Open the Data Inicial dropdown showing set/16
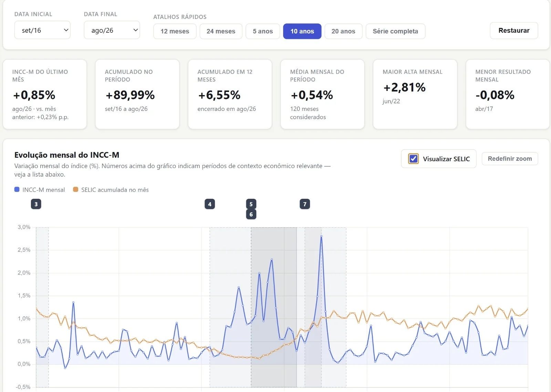The width and height of the screenshot is (551, 392). [42, 30]
